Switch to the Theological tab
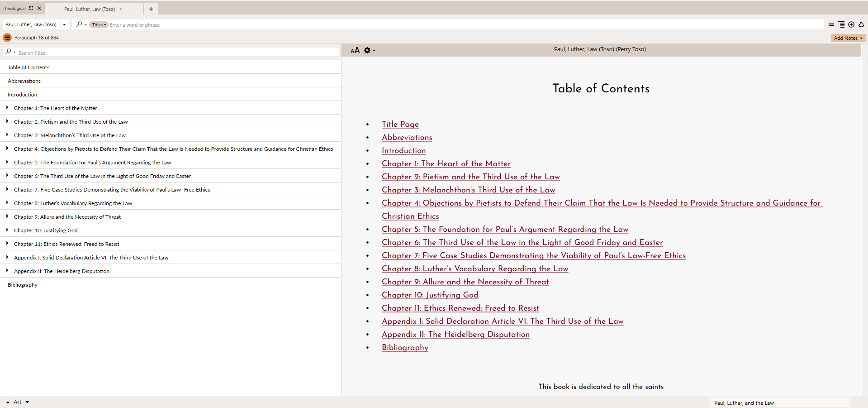Viewport: 868px width, 408px height. tap(14, 8)
